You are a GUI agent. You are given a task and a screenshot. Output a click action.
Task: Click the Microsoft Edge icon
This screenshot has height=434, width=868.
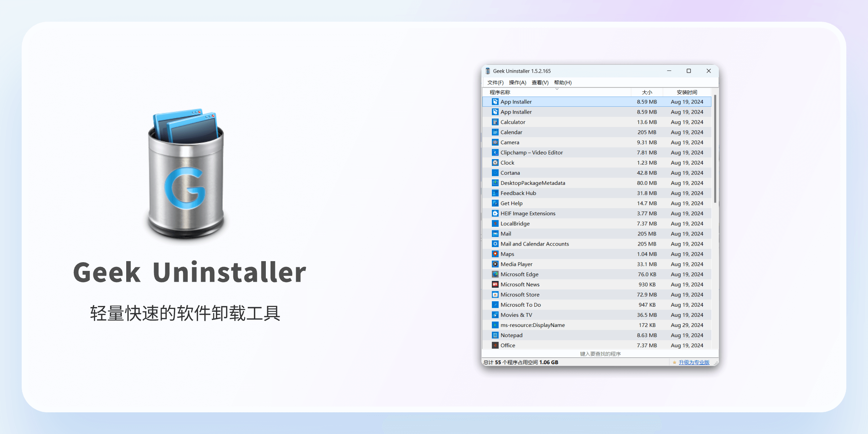(x=495, y=274)
